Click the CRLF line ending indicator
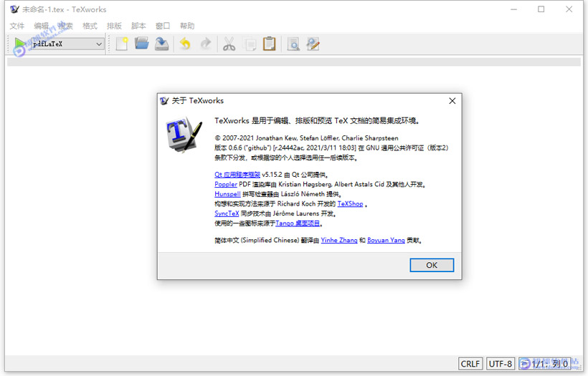The height and width of the screenshot is (376, 588). coord(470,364)
